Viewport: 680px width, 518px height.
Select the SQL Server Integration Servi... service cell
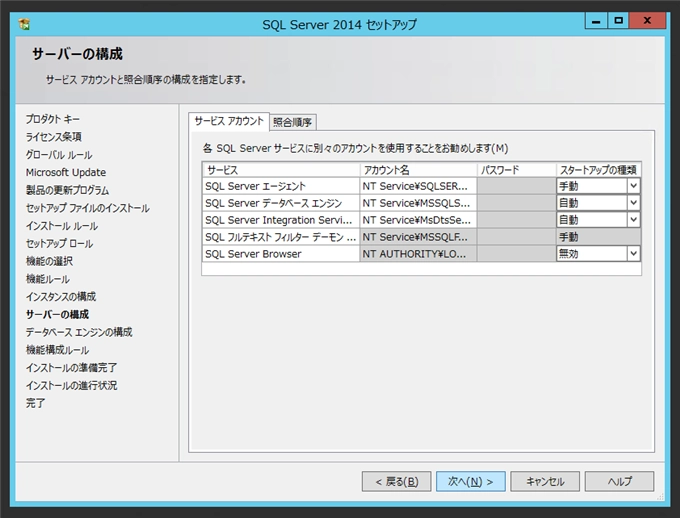point(281,220)
